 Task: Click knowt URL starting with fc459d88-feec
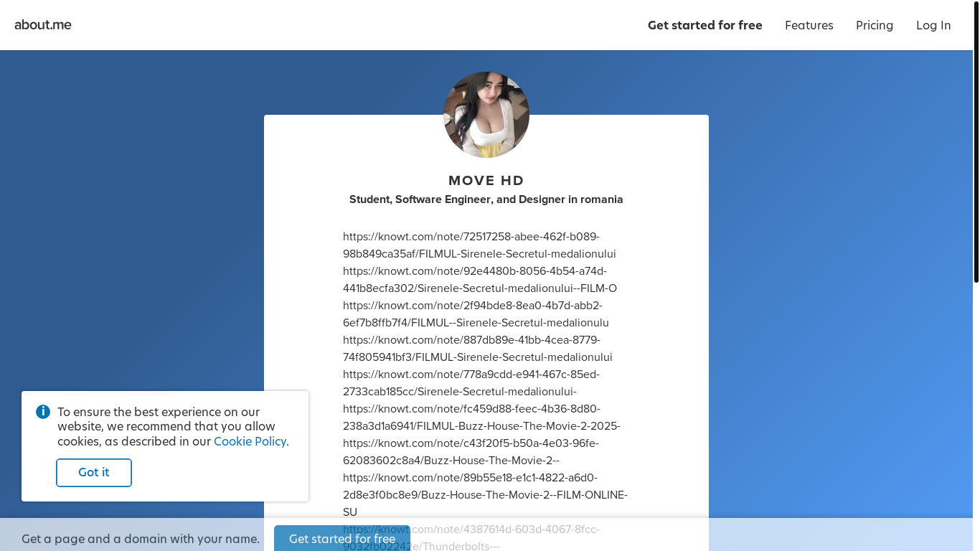482,418
